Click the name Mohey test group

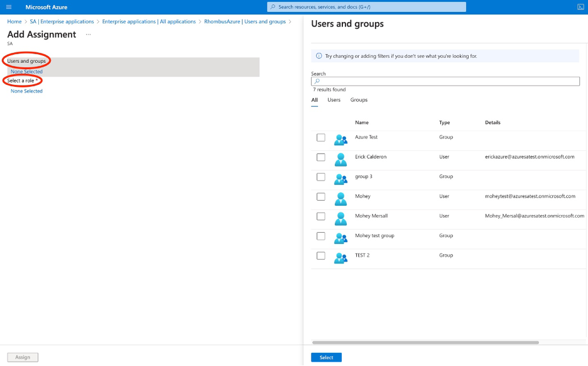click(374, 235)
